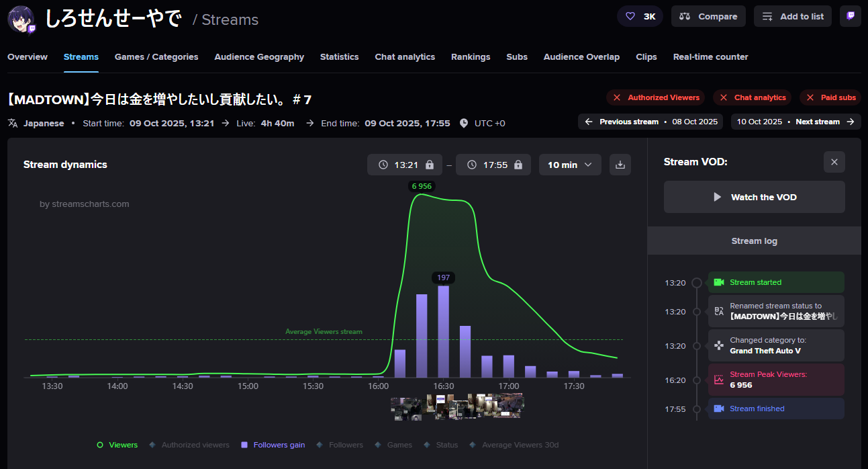
Task: Toggle Followers gain series in legend
Action: click(273, 445)
